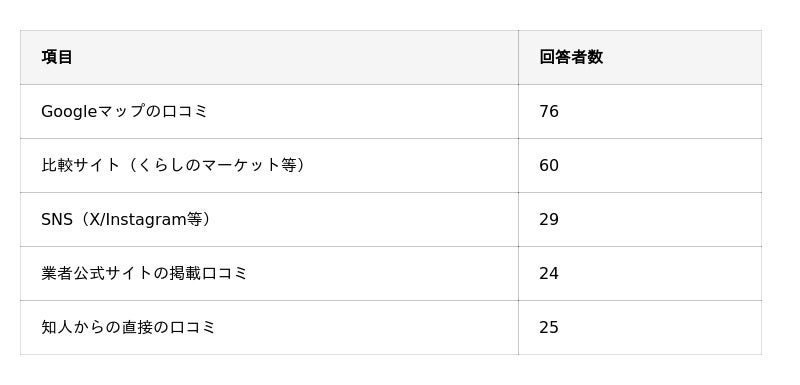Image resolution: width=800 pixels, height=385 pixels.
Task: Click the SNS（X/Instagram等） row label
Action: 126,220
